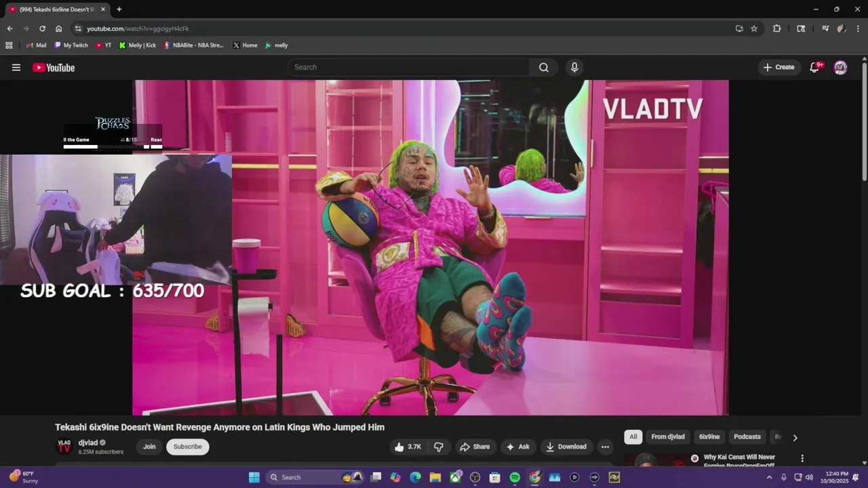Open Xbox app from the taskbar

(x=455, y=477)
